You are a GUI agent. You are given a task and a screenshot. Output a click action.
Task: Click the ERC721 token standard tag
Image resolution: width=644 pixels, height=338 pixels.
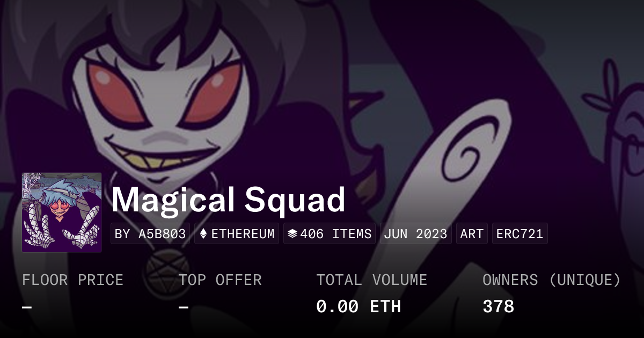519,234
